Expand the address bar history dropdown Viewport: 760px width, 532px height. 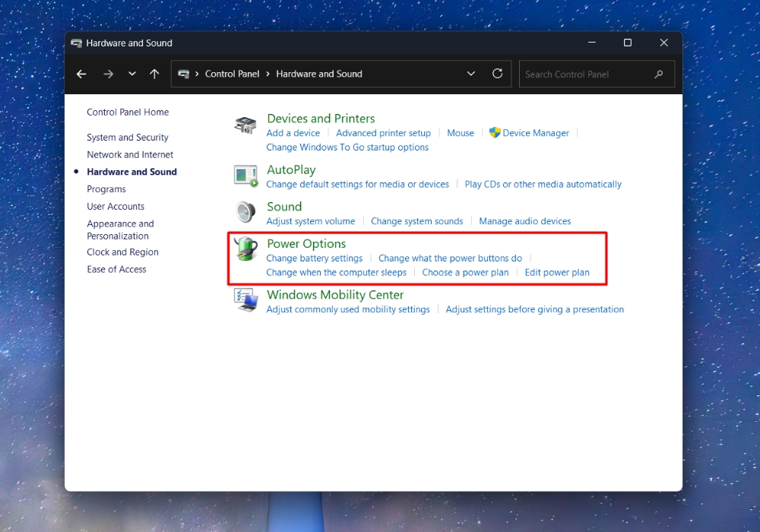coord(470,74)
